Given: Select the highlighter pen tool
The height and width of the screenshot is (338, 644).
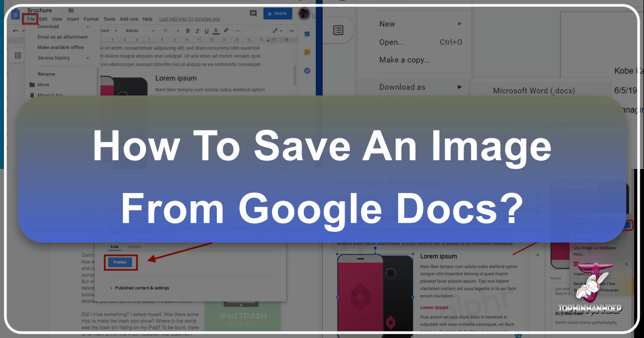Looking at the screenshot, I should pos(226,31).
